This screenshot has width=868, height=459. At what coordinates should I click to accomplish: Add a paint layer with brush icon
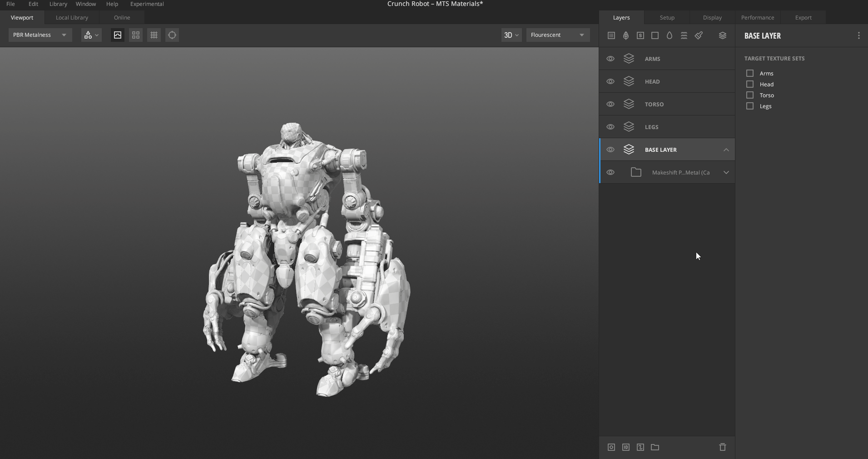[x=699, y=35]
